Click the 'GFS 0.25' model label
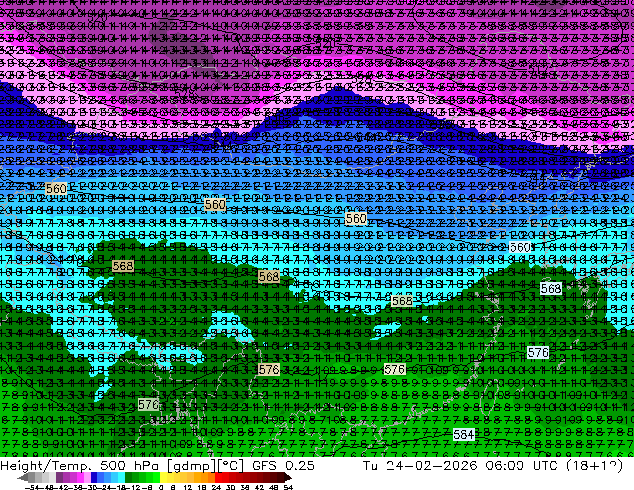Viewport: 634px width, 490px height. (x=283, y=466)
